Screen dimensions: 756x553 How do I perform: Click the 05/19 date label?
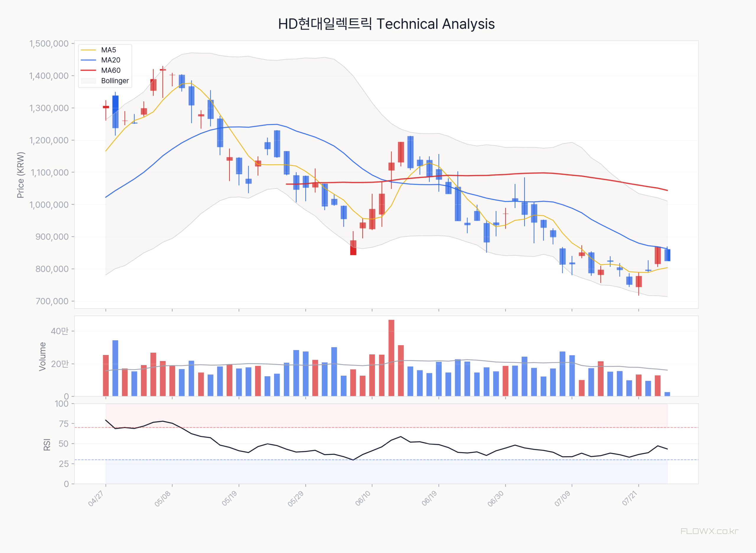229,499
